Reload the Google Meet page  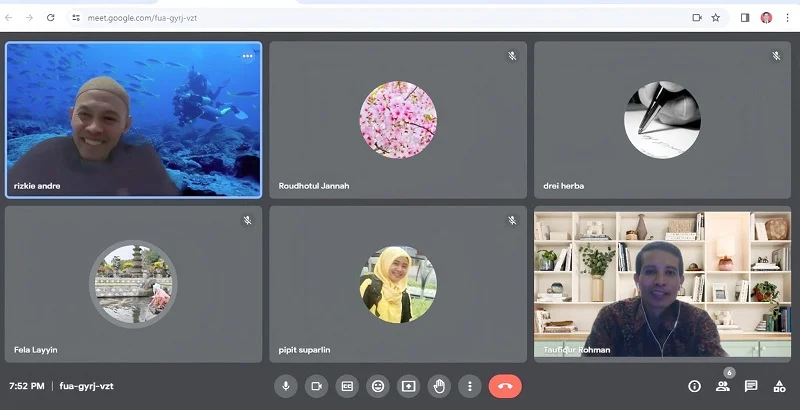50,17
